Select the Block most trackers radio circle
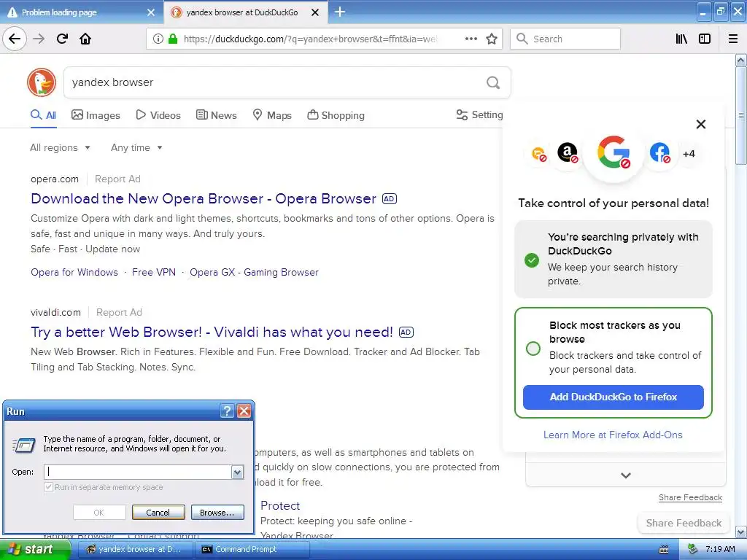 pos(533,349)
